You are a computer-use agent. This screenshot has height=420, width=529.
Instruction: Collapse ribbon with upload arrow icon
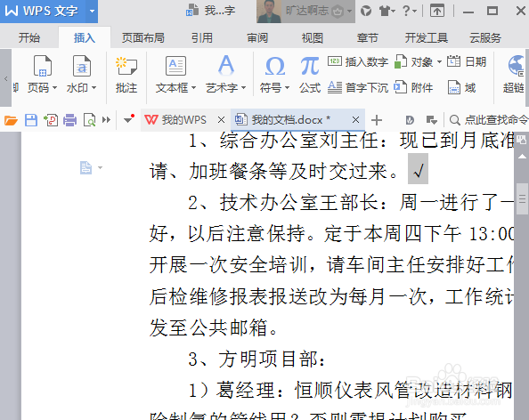[437, 12]
